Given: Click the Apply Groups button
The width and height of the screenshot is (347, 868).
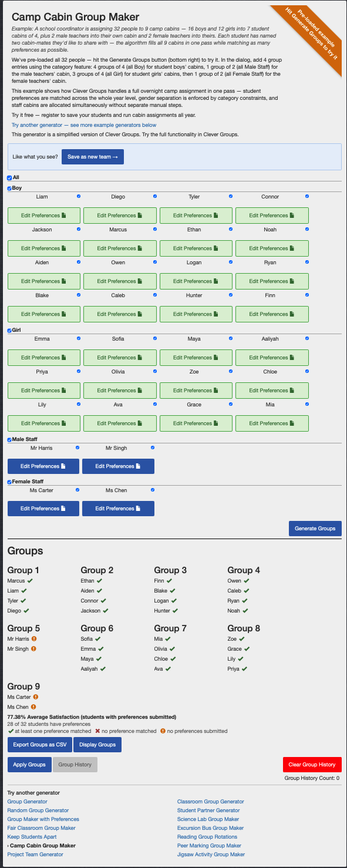Looking at the screenshot, I should pos(29,765).
